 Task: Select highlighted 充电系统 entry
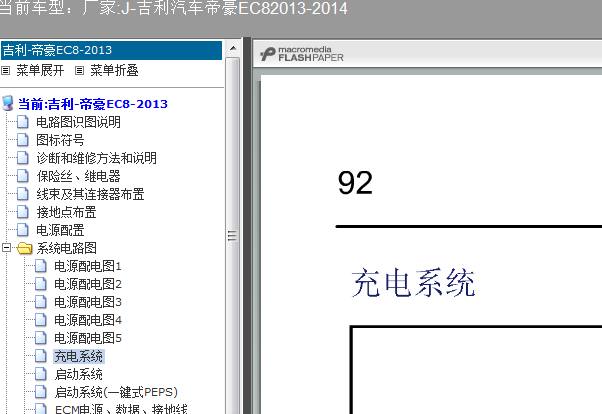(78, 356)
